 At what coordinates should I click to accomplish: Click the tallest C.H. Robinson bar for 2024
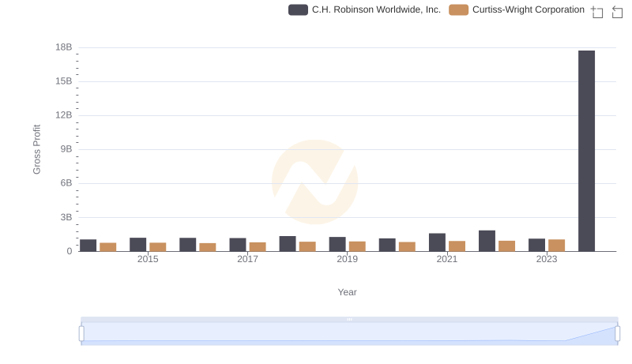pos(586,151)
